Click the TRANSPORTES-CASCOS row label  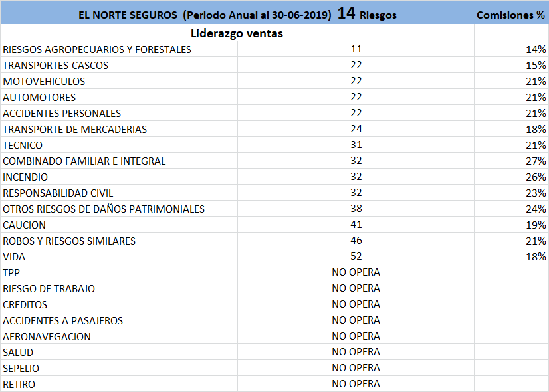pyautogui.click(x=55, y=66)
